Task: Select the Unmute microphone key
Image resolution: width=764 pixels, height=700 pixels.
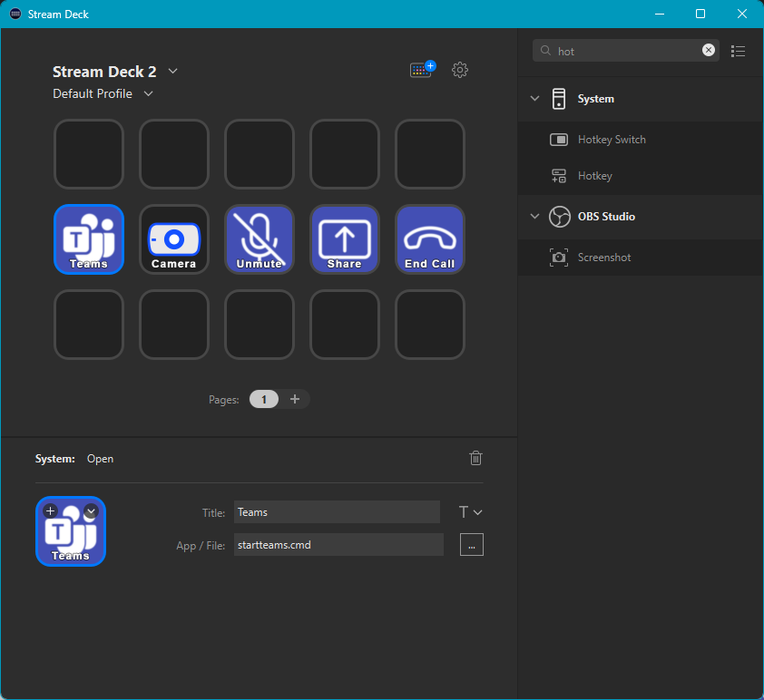Action: [x=259, y=239]
